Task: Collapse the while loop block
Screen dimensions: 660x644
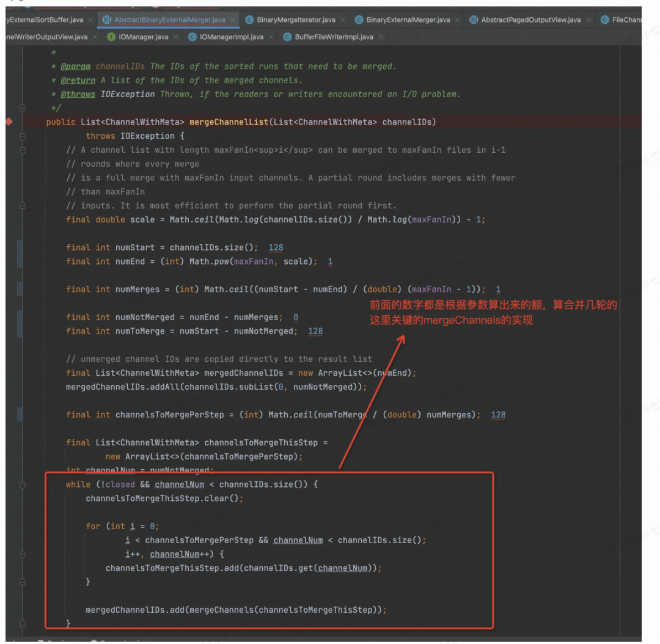Action: coord(23,485)
